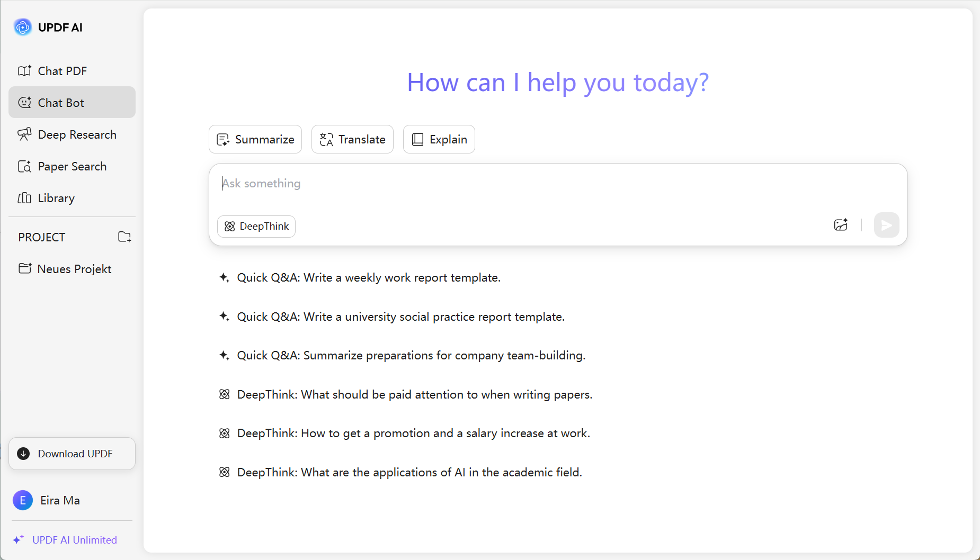Image resolution: width=980 pixels, height=560 pixels.
Task: Click the Explain button
Action: click(439, 139)
